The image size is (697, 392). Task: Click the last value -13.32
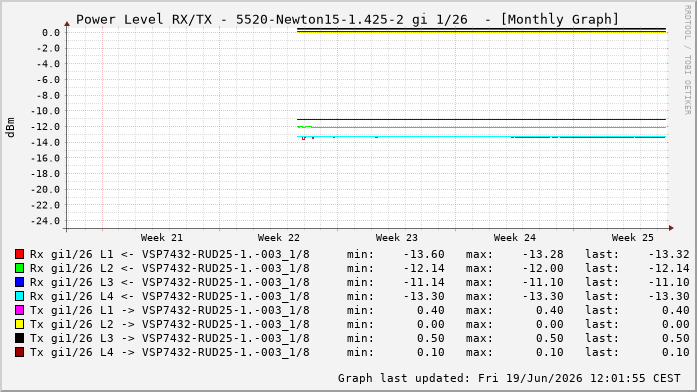click(x=669, y=255)
